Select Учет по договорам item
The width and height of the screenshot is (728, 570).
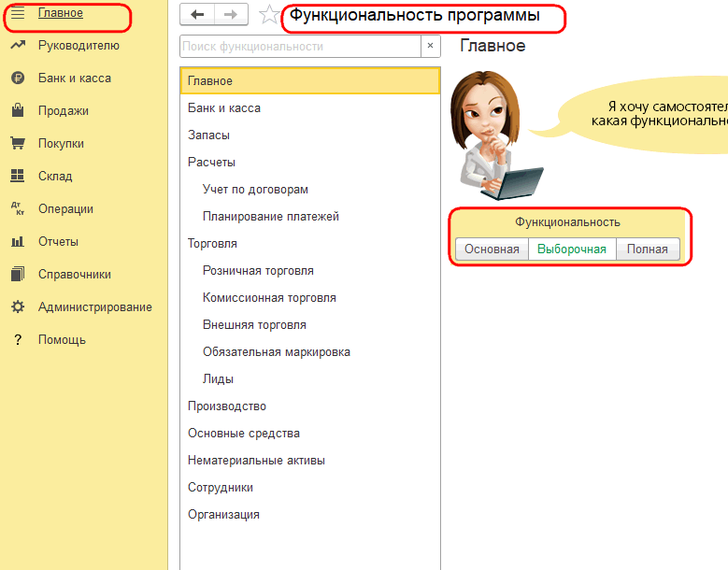click(x=309, y=190)
